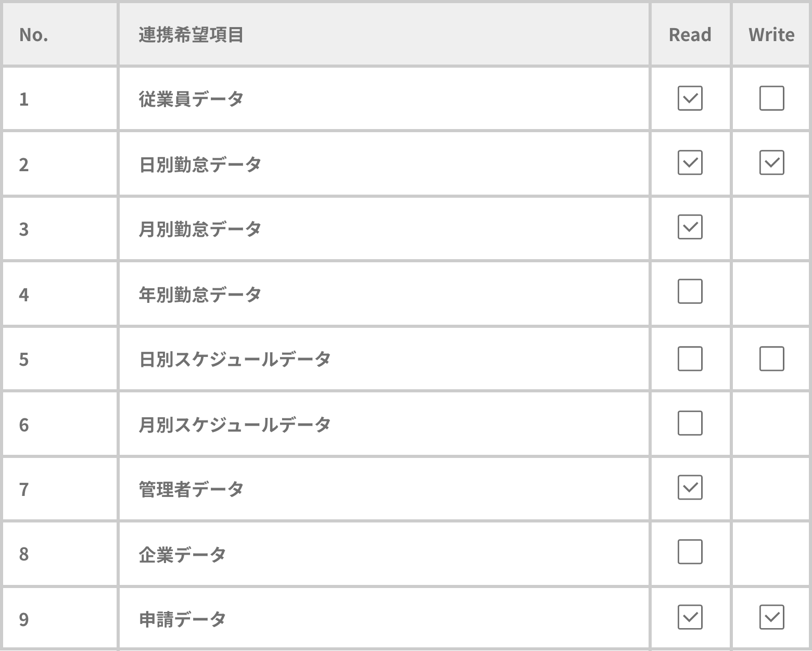Viewport: 812px width, 651px height.
Task: Uncheck Write for 申請データ
Action: (771, 617)
